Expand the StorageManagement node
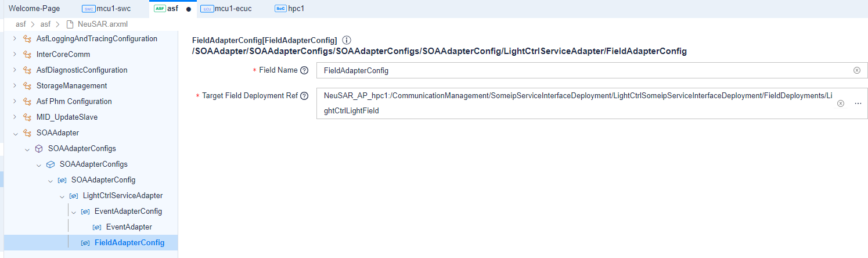 15,86
